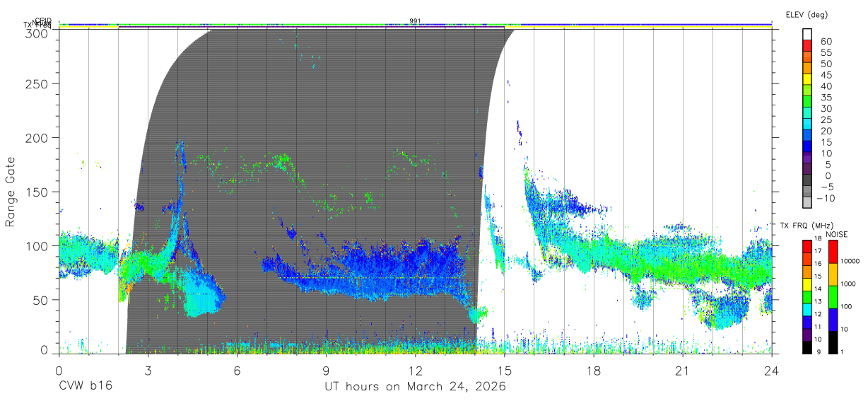Click the '21' tick on the hours axis
The width and height of the screenshot is (868, 401).
pos(683,369)
